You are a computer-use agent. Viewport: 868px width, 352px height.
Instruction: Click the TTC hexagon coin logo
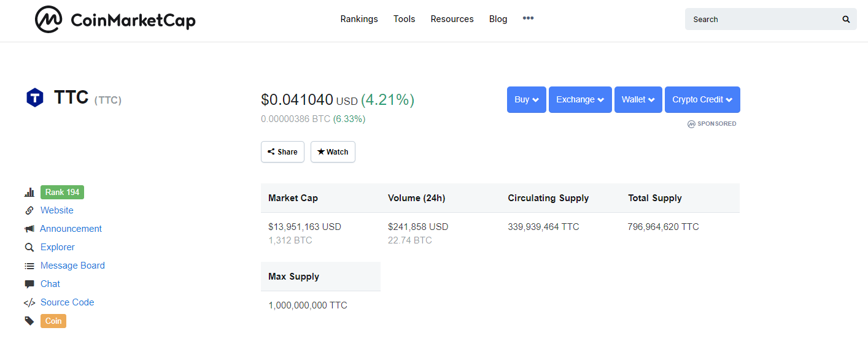(x=35, y=98)
